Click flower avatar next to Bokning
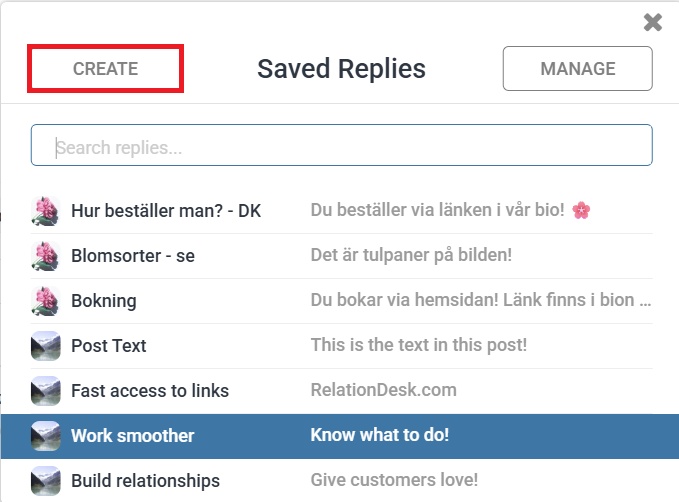Image resolution: width=679 pixels, height=502 pixels. pyautogui.click(x=45, y=301)
